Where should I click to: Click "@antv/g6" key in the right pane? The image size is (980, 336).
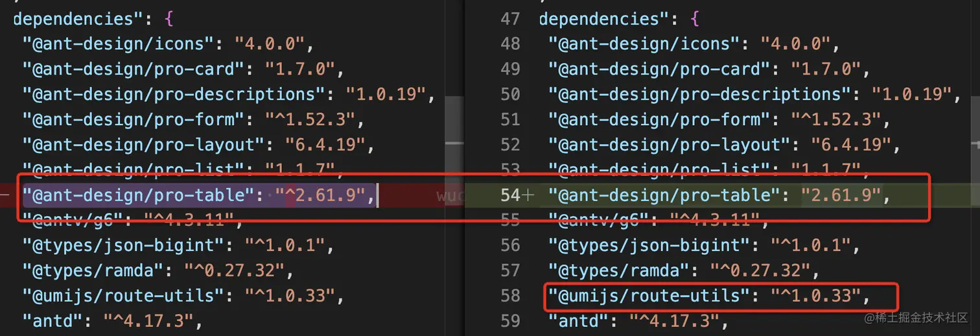click(x=600, y=220)
